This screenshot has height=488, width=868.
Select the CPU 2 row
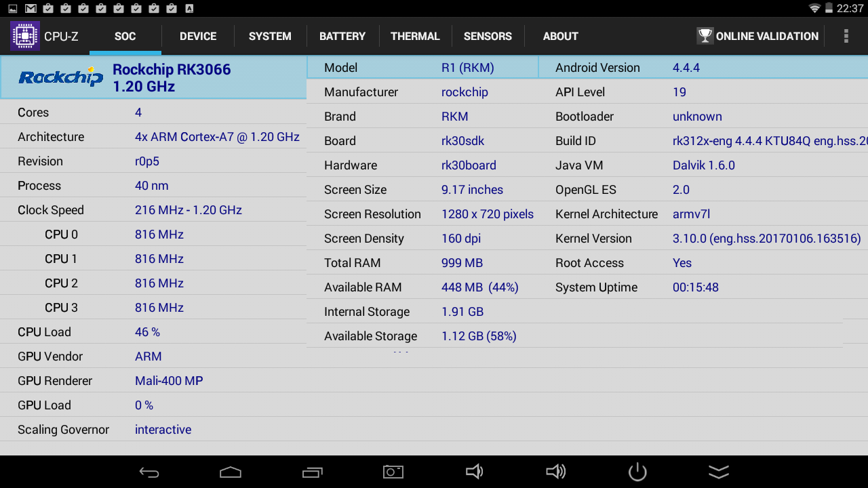pos(153,283)
